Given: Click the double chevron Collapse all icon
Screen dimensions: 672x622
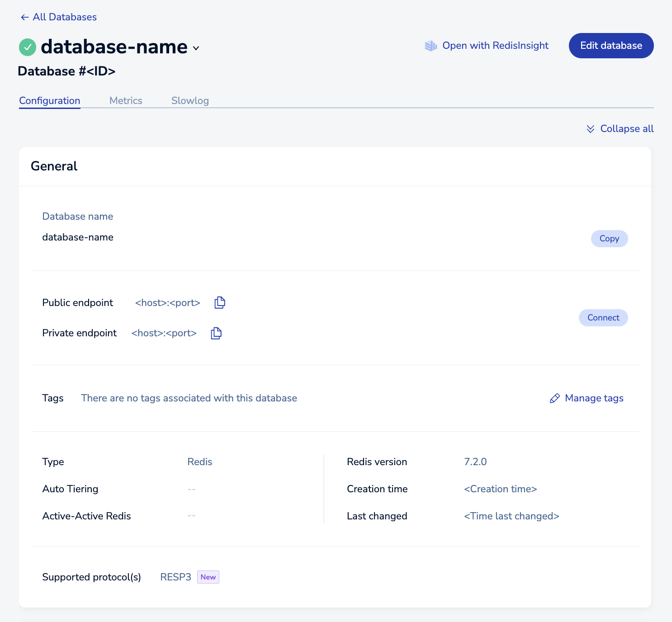Looking at the screenshot, I should [590, 129].
